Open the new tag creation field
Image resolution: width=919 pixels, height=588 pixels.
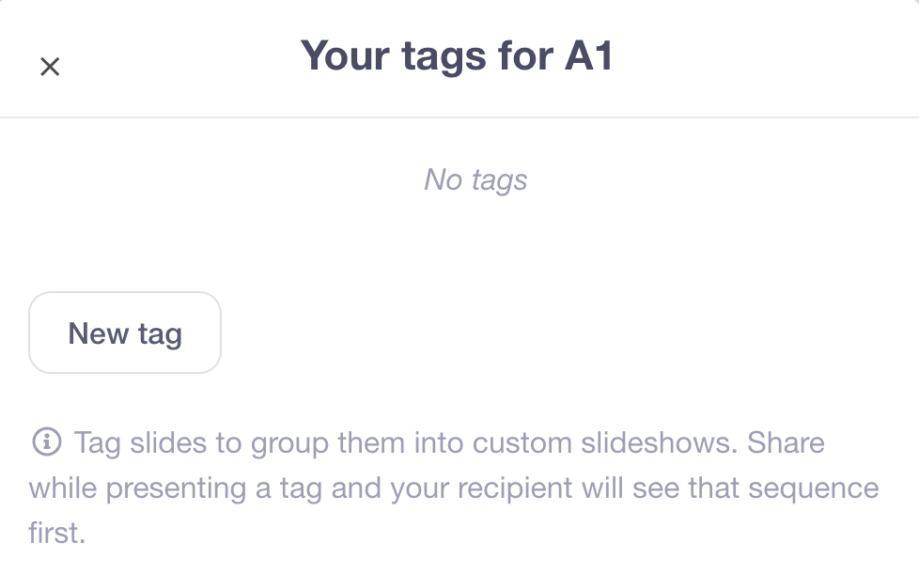click(x=125, y=333)
